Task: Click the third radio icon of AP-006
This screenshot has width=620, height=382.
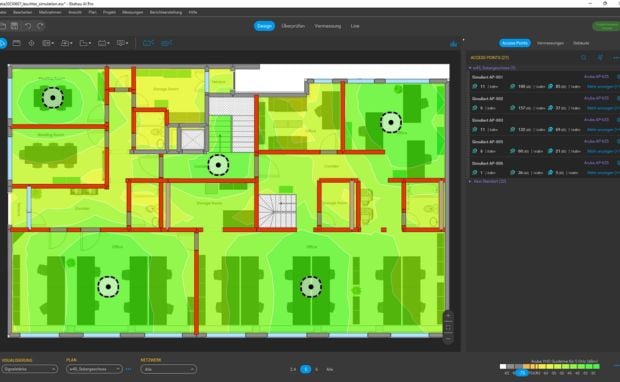Action: pos(550,173)
